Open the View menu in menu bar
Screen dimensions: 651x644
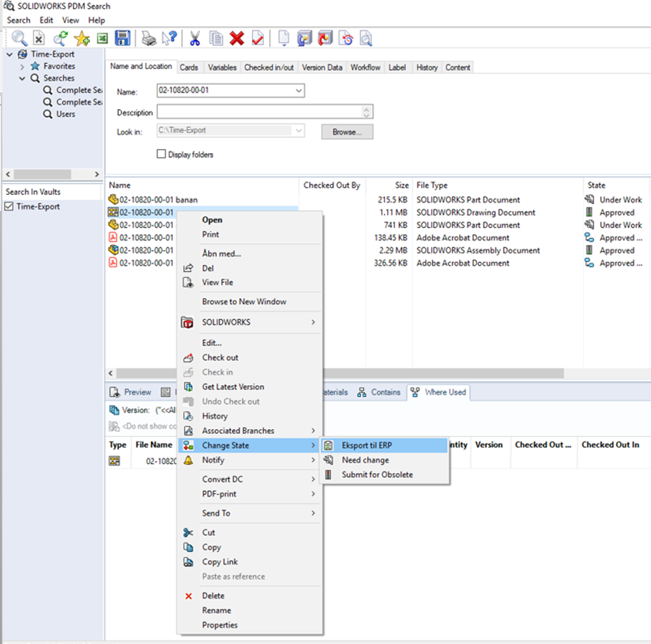[71, 20]
